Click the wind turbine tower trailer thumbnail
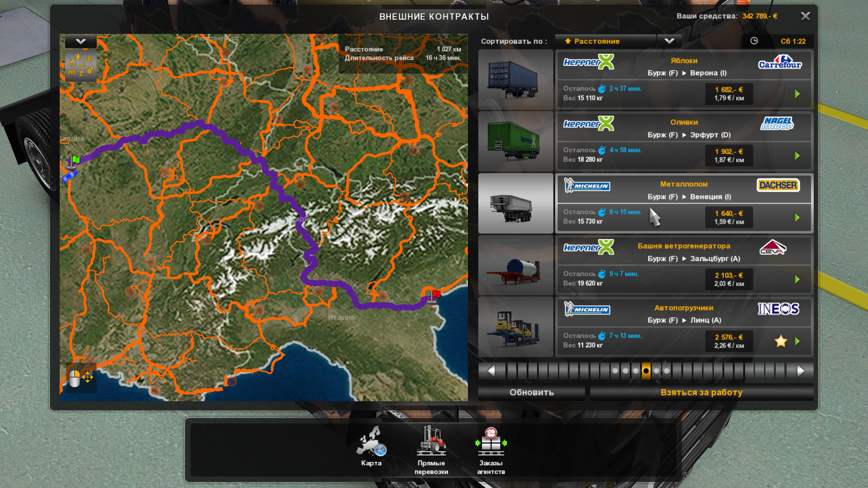This screenshot has width=868, height=488. pyautogui.click(x=516, y=265)
